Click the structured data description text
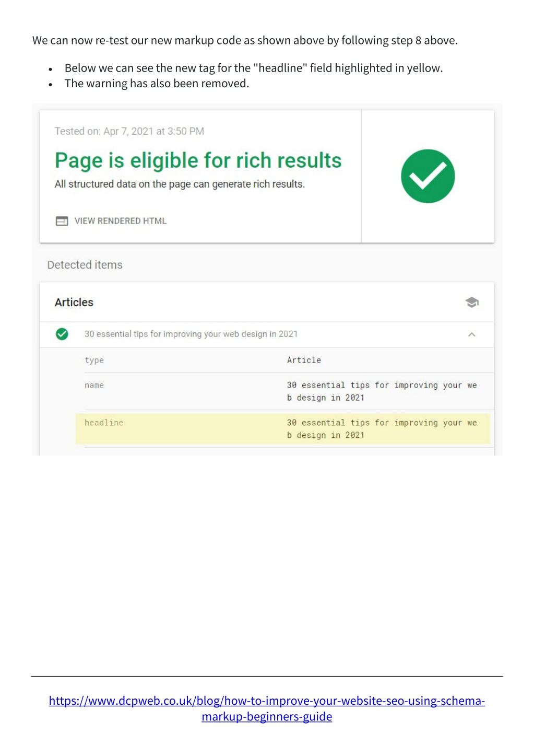 (x=180, y=184)
